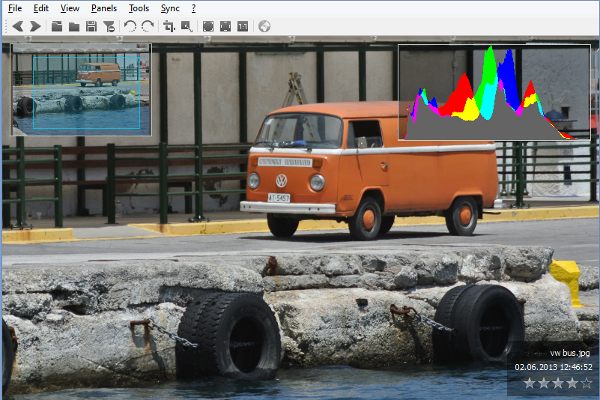This screenshot has height=400, width=600.
Task: Rotate image clockwise
Action: pyautogui.click(x=148, y=26)
